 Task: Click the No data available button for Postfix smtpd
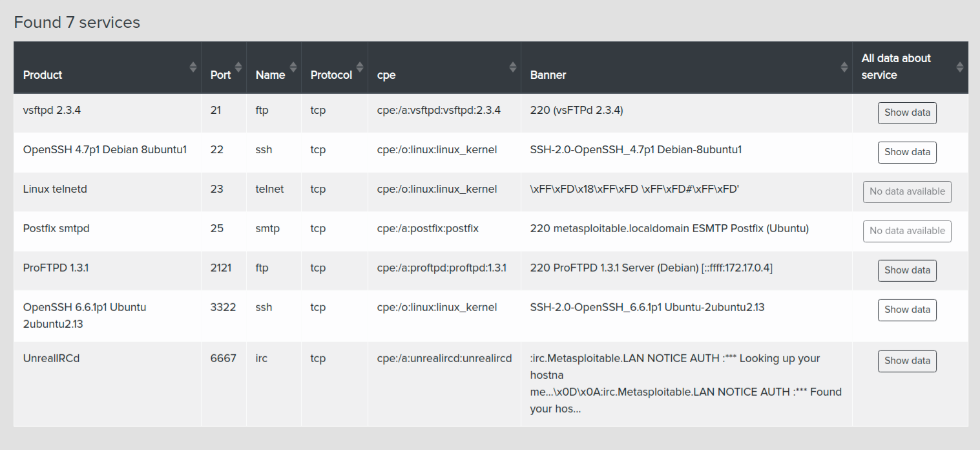click(x=907, y=231)
